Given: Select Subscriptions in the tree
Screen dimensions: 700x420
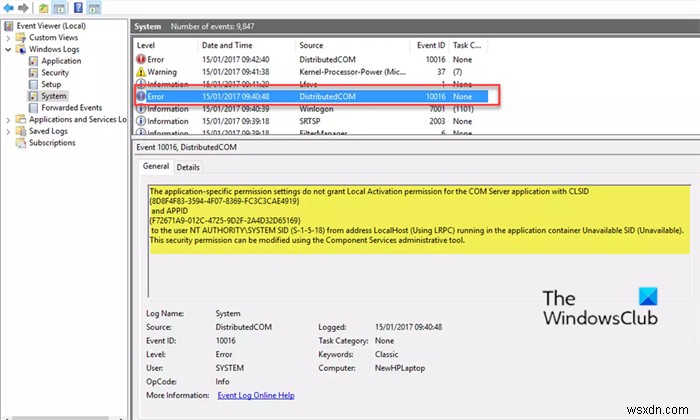Looking at the screenshot, I should (52, 142).
